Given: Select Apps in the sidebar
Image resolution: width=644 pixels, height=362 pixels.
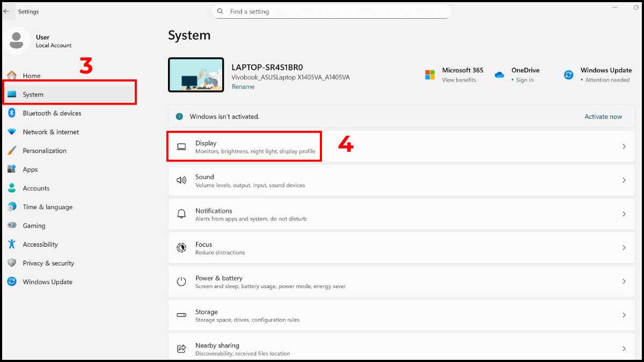Looking at the screenshot, I should click(30, 169).
